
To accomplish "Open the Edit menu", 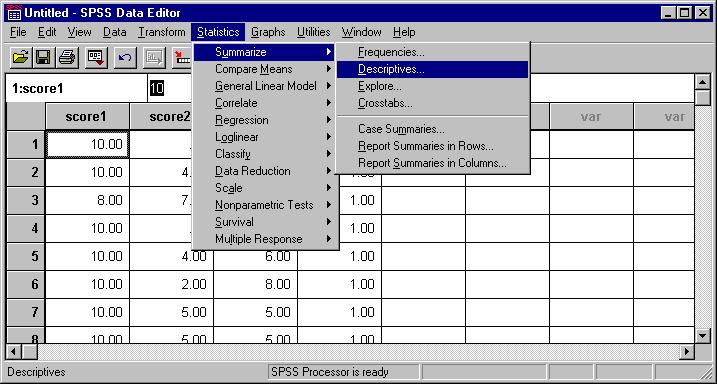I will pyautogui.click(x=47, y=32).
